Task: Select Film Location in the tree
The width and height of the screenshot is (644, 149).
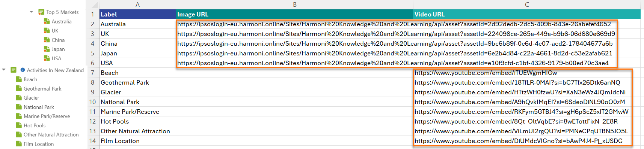Action: pos(39,144)
